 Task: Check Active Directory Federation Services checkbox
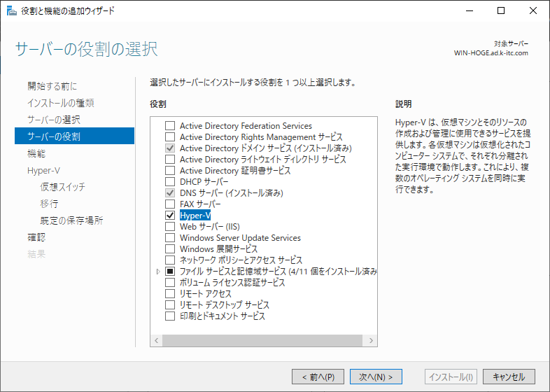tap(170, 125)
